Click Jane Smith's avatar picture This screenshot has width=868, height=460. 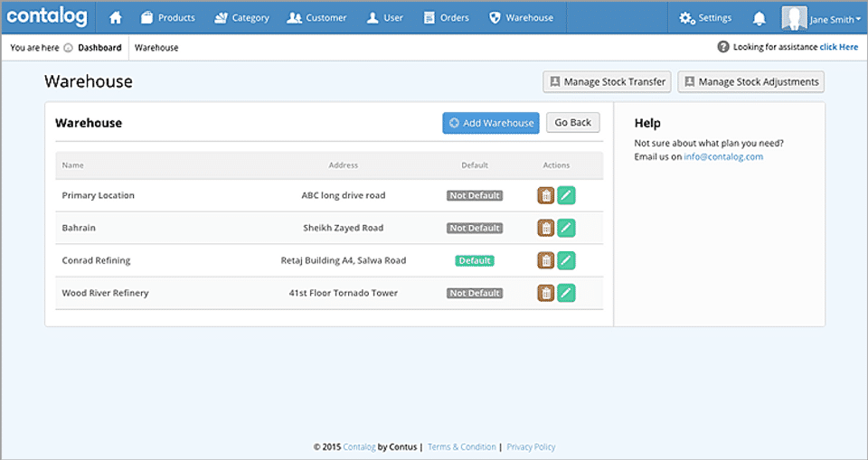794,18
